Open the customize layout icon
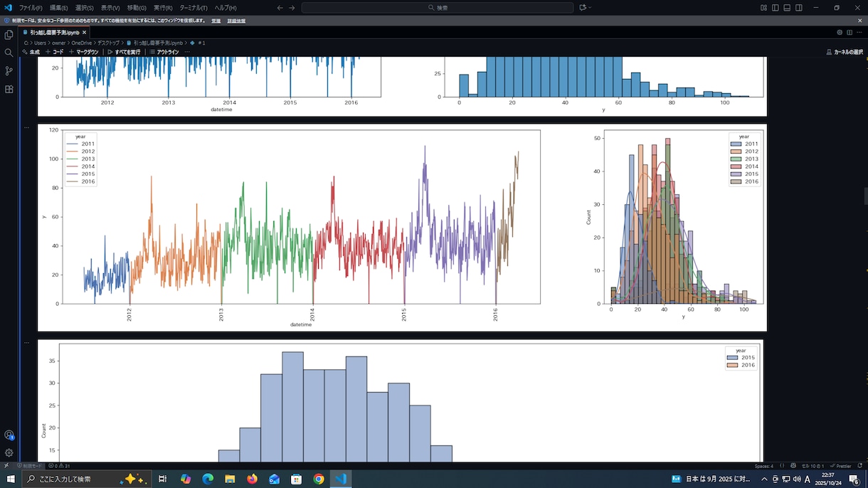 [763, 8]
